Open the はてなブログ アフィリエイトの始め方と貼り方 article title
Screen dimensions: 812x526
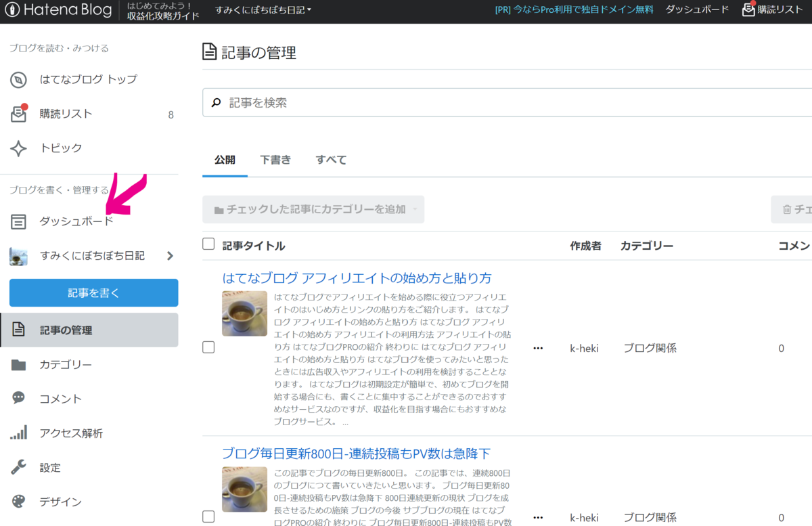pyautogui.click(x=357, y=278)
